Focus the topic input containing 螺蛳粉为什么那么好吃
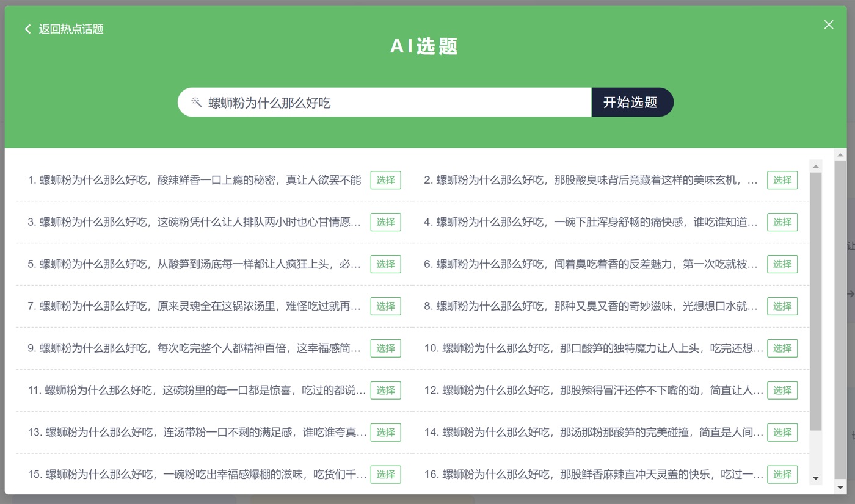The width and height of the screenshot is (855, 504). [x=385, y=103]
